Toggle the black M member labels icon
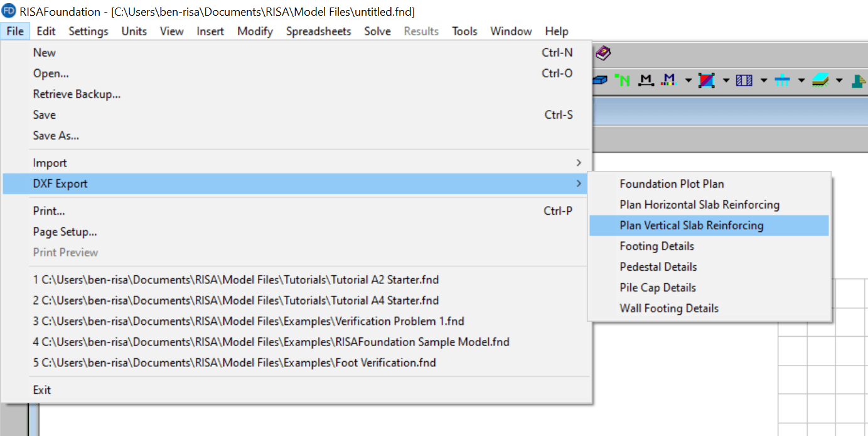 pos(645,80)
